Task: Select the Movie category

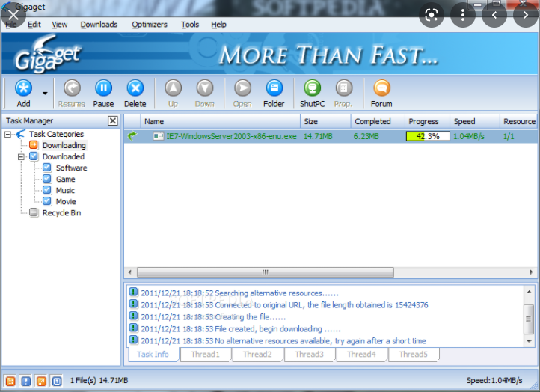Action: (x=66, y=201)
